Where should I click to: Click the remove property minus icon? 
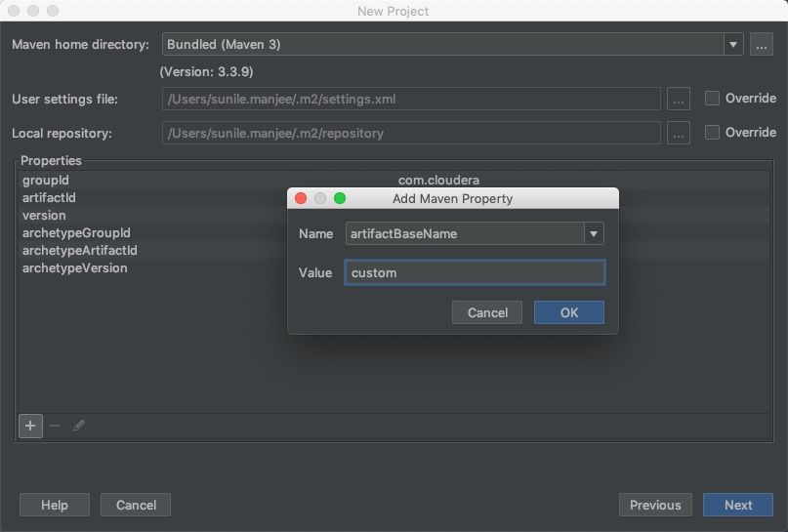55,426
